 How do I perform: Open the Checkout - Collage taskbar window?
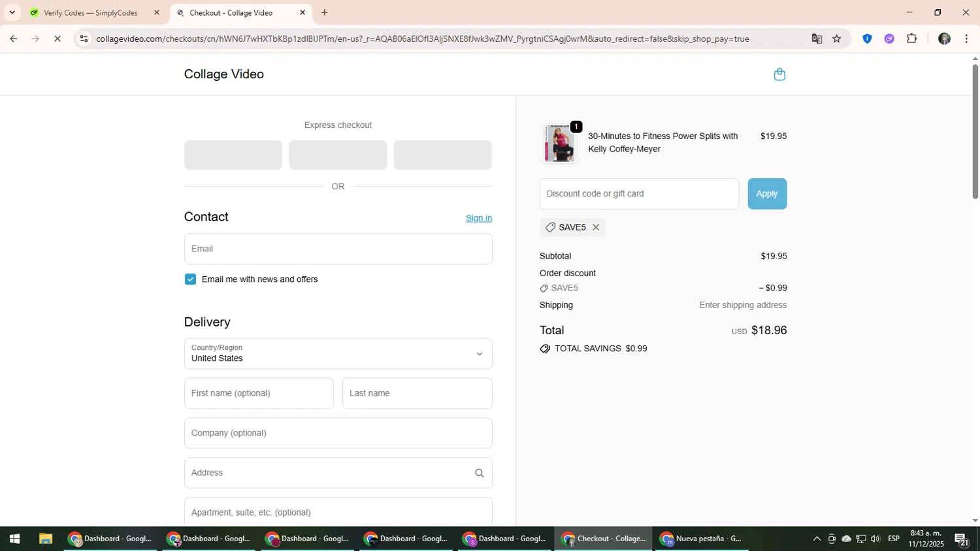pos(604,539)
